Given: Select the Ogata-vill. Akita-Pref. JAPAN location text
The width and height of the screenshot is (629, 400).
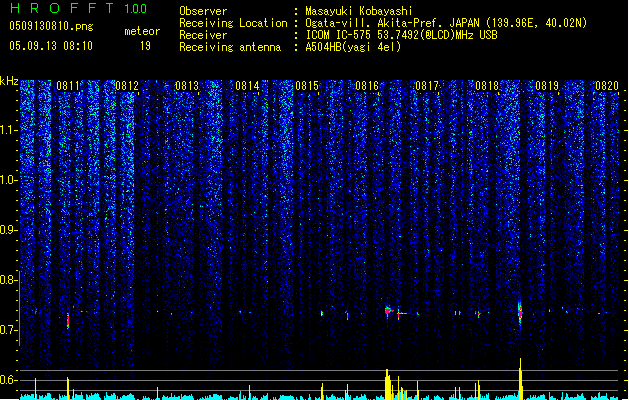Looking at the screenshot, I should (446, 23).
